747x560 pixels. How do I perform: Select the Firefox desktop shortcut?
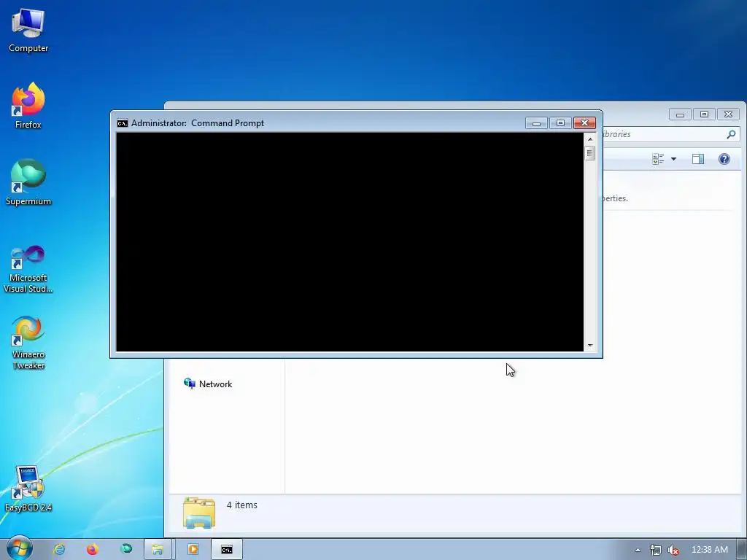(28, 106)
